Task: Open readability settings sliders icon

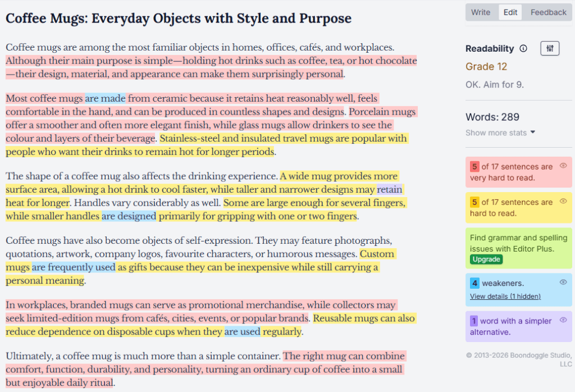Action: click(550, 48)
